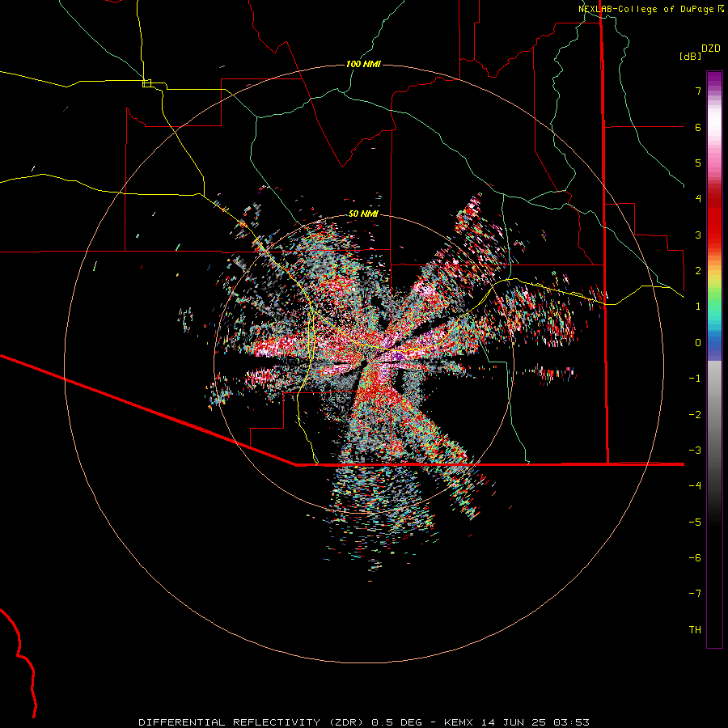This screenshot has width=728, height=728.
Task: Click the -3 value on the color scale
Action: click(695, 451)
